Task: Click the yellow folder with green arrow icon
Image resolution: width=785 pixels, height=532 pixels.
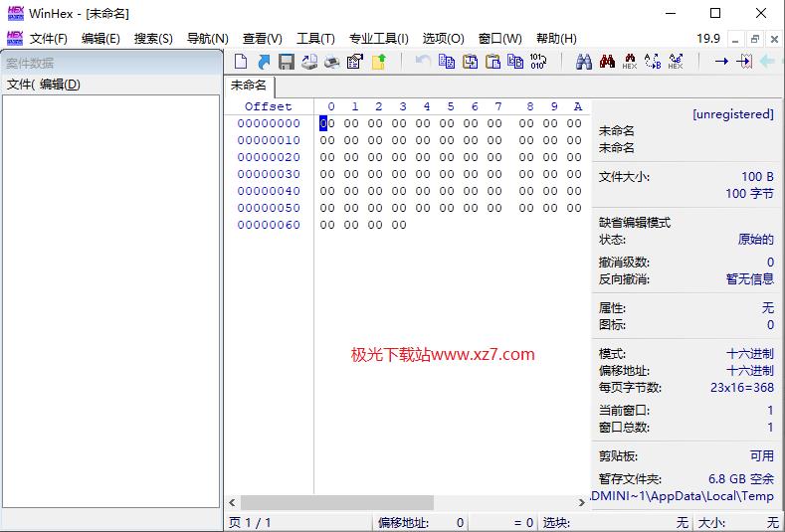Action: coord(379,62)
